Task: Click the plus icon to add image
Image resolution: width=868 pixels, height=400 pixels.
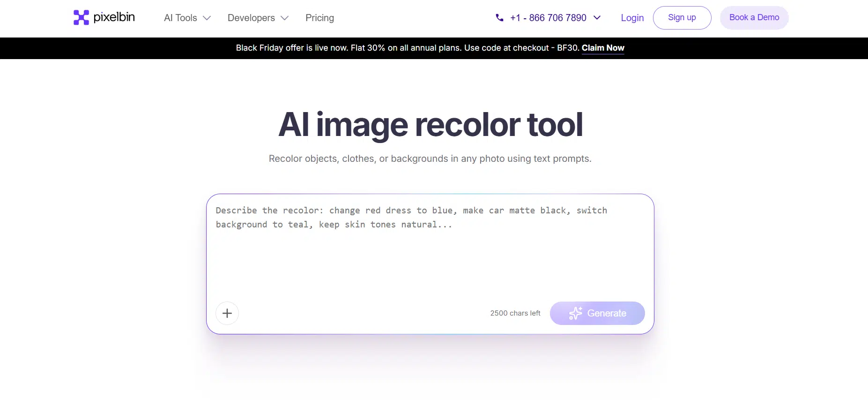Action: [x=227, y=313]
